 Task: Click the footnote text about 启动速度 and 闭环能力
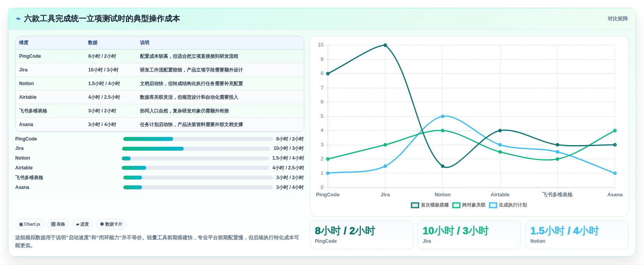click(x=157, y=242)
